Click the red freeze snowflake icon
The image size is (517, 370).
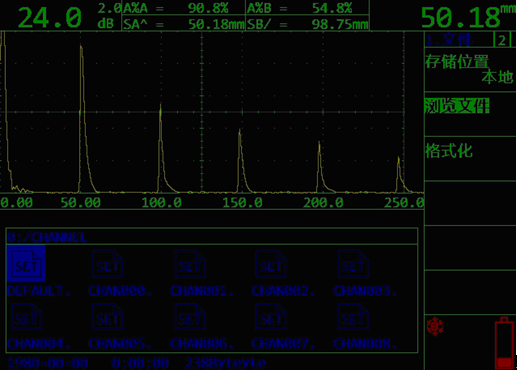point(435,326)
